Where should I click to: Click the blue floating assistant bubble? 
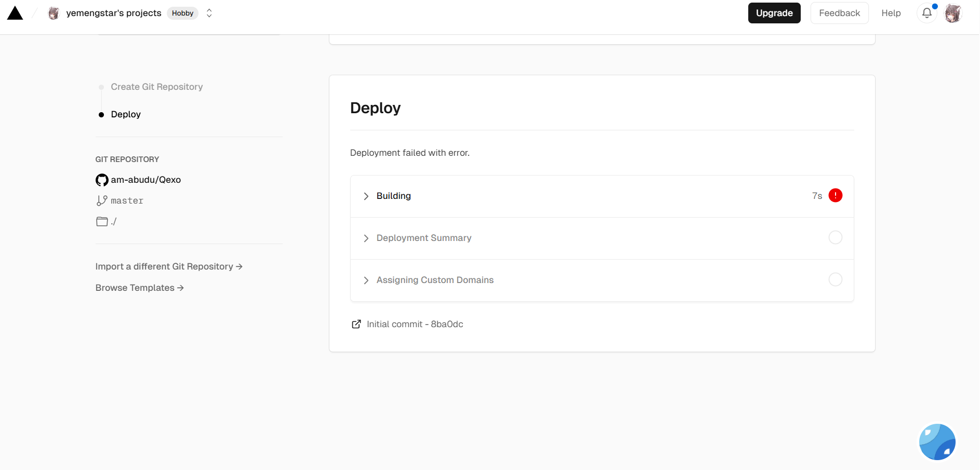pyautogui.click(x=937, y=442)
